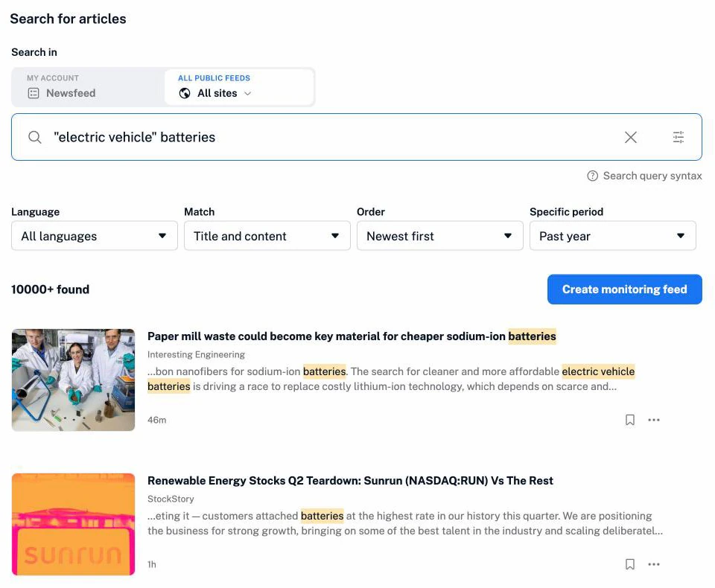715x588 pixels.
Task: Open advanced search filters slider icon
Action: click(678, 137)
